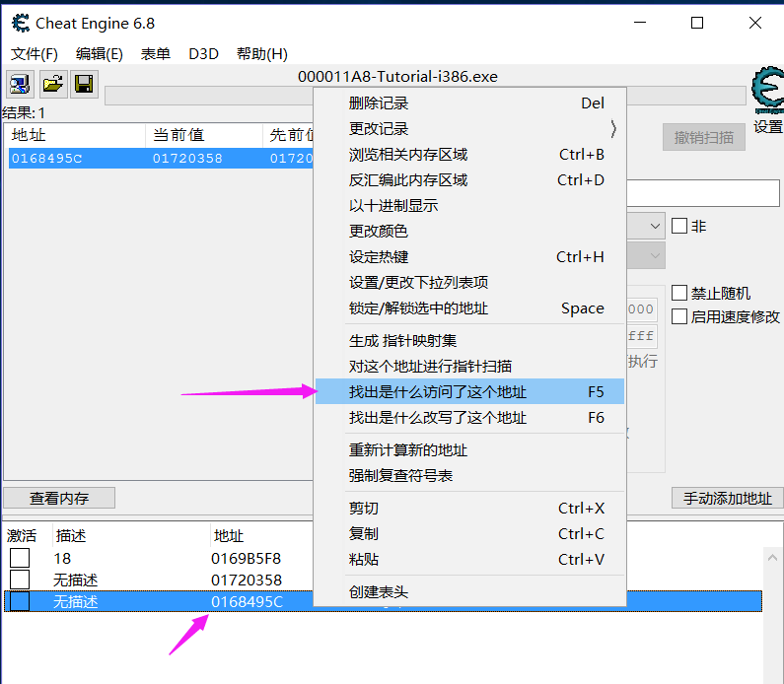Click address 0169B5F8 in address list
Image resolution: width=784 pixels, height=684 pixels.
click(x=246, y=558)
